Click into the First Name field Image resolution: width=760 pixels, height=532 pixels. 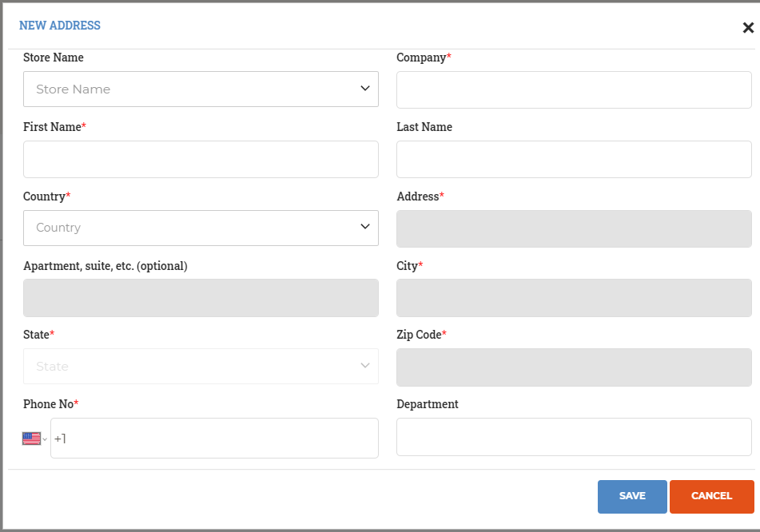pyautogui.click(x=201, y=160)
